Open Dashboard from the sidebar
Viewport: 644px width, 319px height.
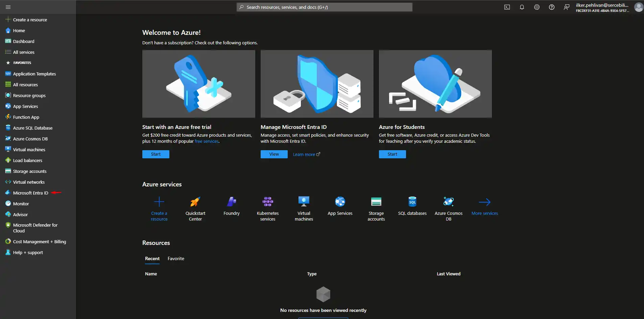pos(24,41)
